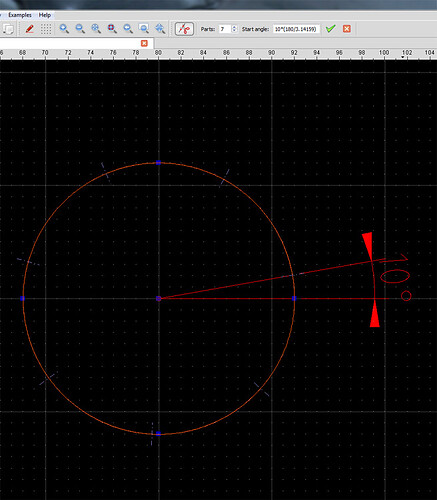Click the '90' mark on horizontal ruler
The width and height of the screenshot is (437, 500).
tap(271, 53)
